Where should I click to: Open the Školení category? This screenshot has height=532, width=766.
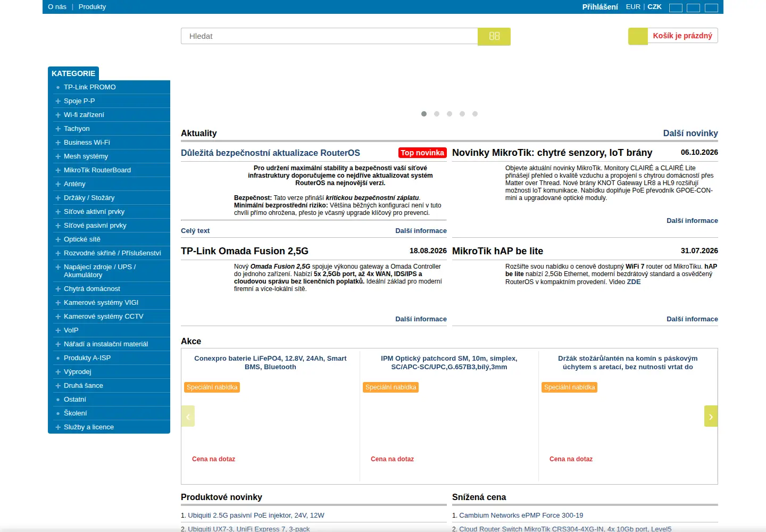click(x=76, y=413)
